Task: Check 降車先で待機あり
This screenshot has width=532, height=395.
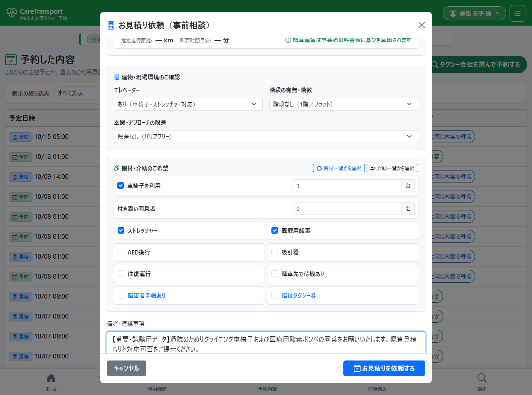Action: [x=275, y=274]
